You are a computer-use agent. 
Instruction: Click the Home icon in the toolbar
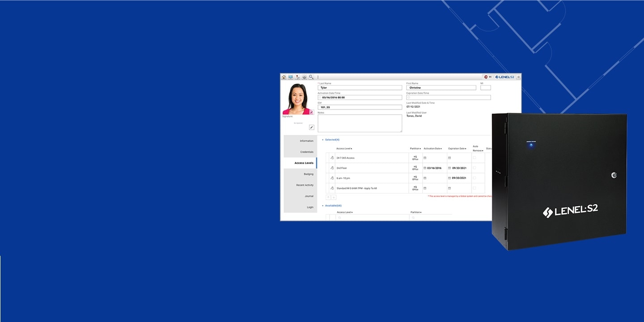click(x=284, y=77)
